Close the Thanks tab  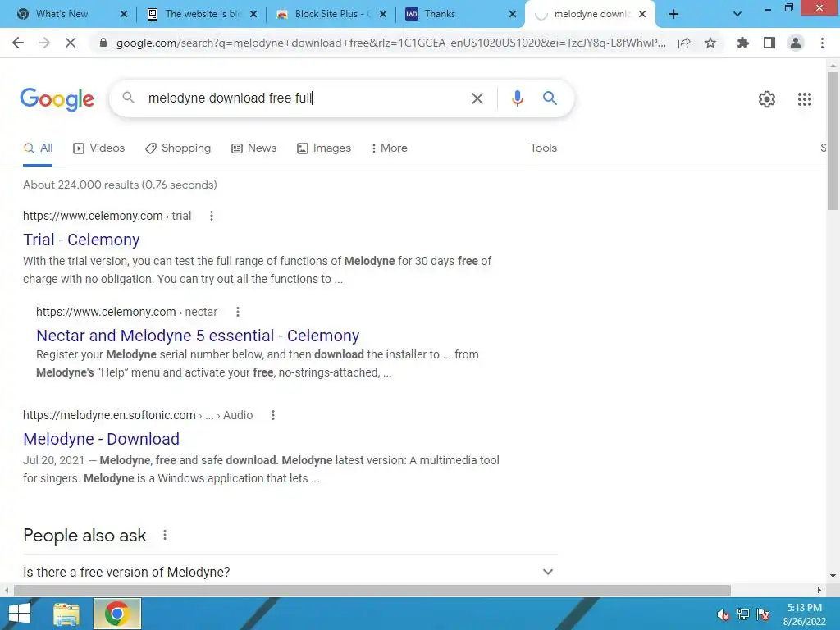click(x=513, y=15)
